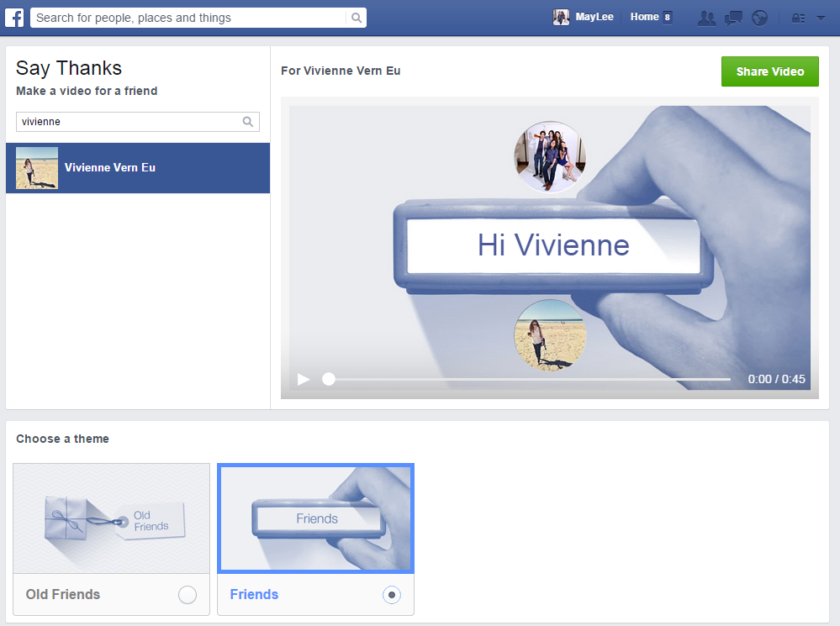Open the friend requests icon
This screenshot has width=840, height=626.
point(706,18)
